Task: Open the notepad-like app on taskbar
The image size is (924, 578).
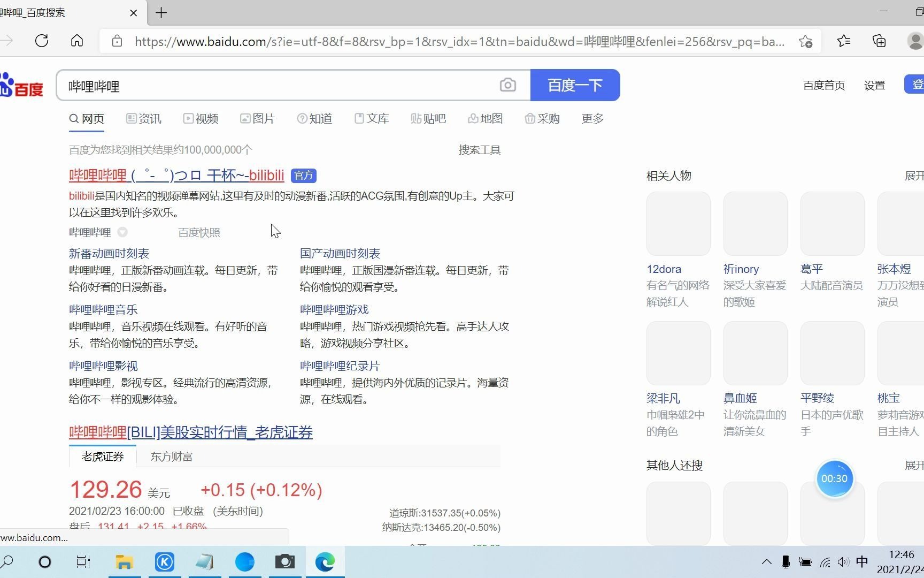Action: point(205,562)
